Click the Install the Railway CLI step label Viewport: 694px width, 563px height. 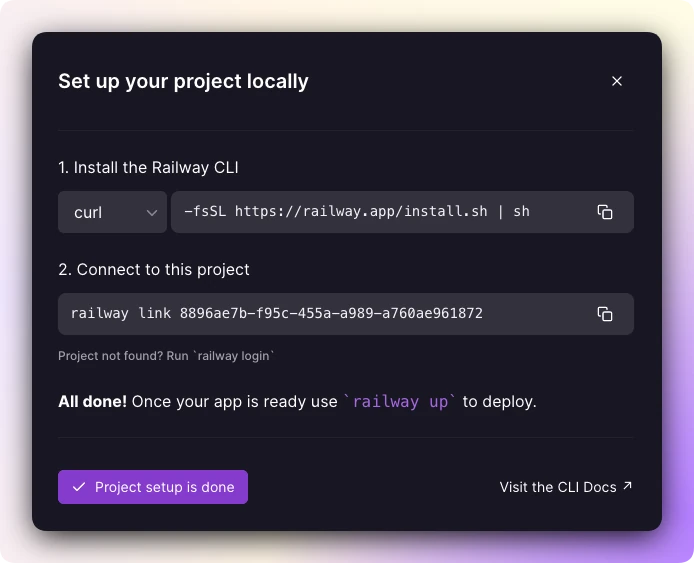148,167
